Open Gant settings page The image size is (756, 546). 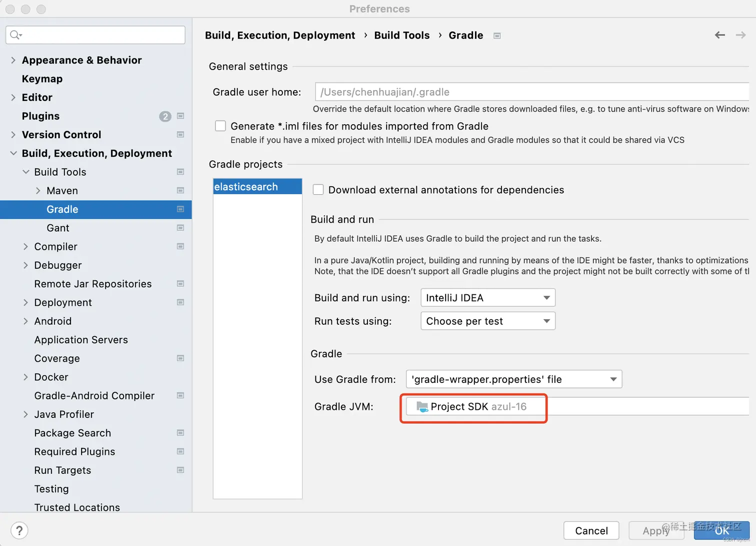[58, 228]
